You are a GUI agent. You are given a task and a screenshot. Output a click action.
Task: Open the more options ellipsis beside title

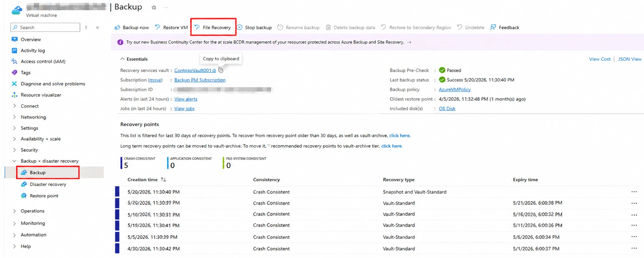coord(165,7)
